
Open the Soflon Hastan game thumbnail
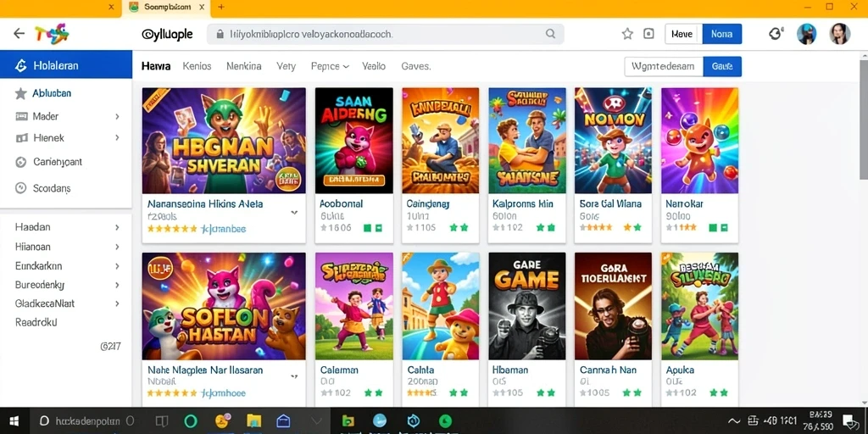224,306
